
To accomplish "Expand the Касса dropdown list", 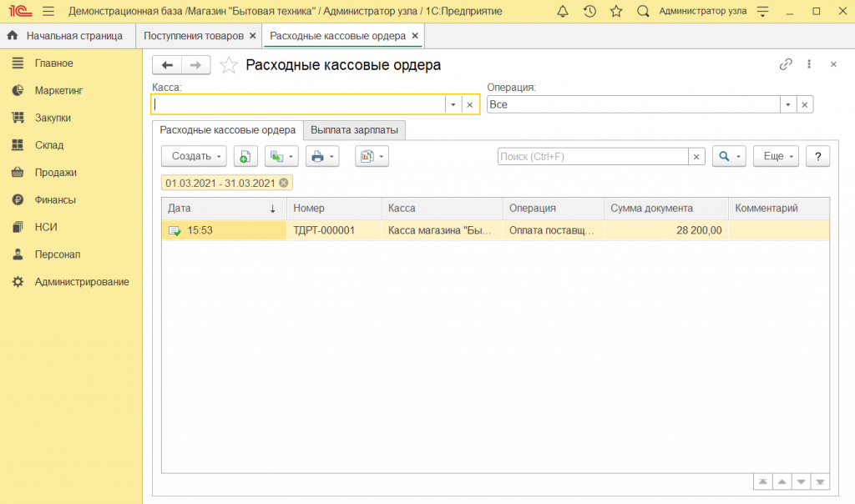I will (453, 104).
